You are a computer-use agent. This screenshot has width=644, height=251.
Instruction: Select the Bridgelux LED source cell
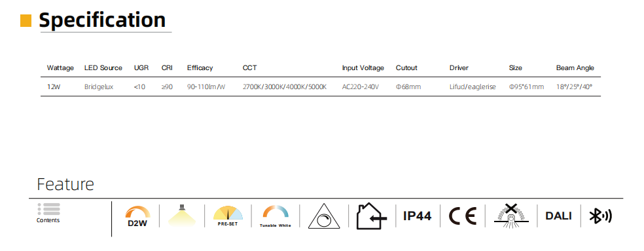[x=98, y=87]
